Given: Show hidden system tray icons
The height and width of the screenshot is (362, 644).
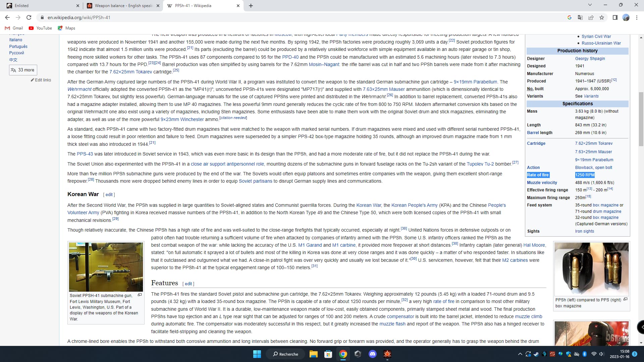Looking at the screenshot, I should click(x=520, y=354).
